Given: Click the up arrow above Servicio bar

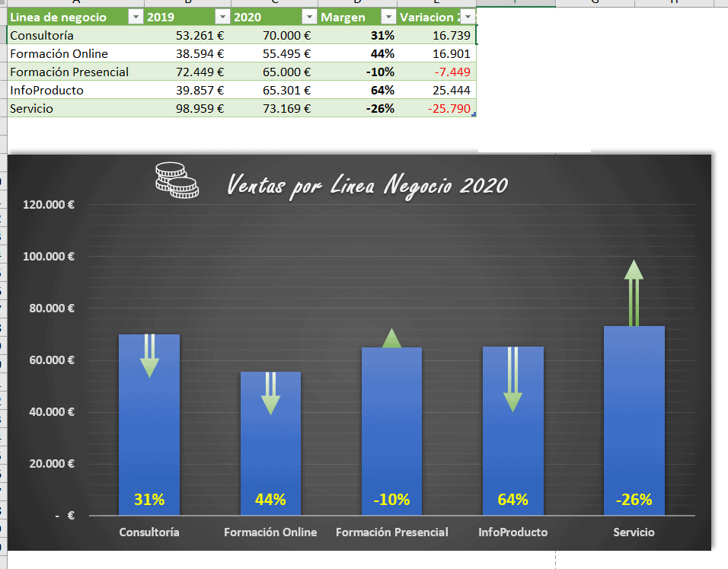Looking at the screenshot, I should coord(634,293).
